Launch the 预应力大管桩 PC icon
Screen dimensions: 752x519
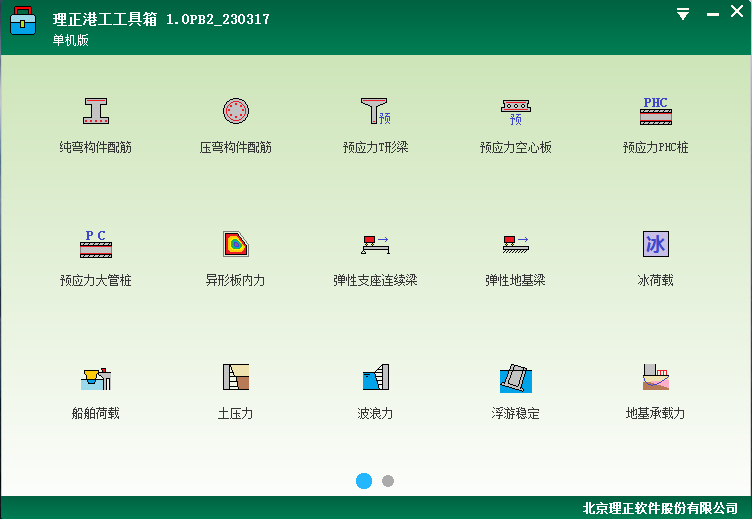(x=96, y=244)
